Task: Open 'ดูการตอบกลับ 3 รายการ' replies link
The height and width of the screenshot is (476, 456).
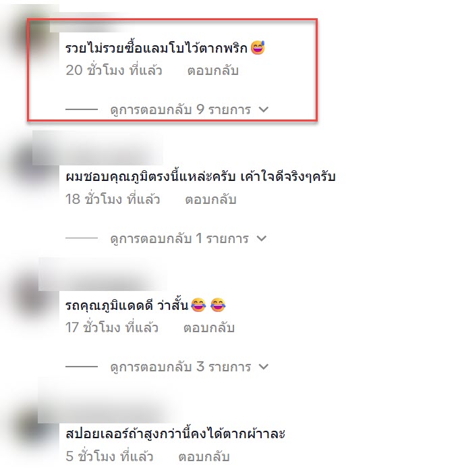Action: (181, 367)
